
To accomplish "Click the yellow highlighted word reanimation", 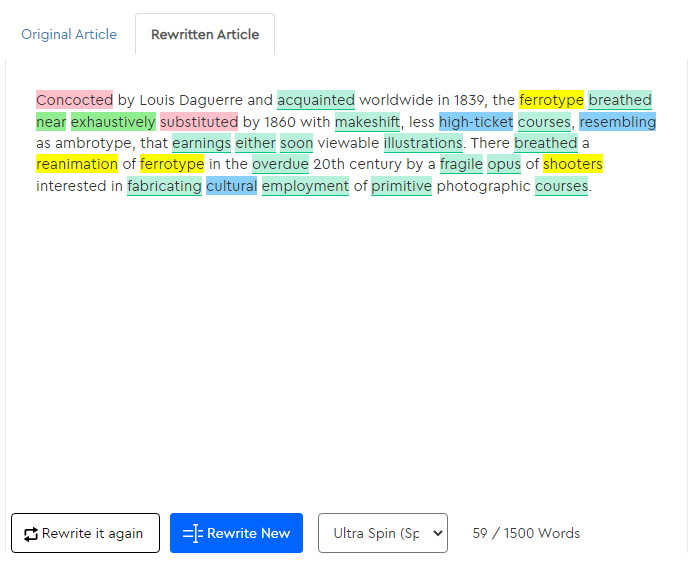I will pos(77,164).
